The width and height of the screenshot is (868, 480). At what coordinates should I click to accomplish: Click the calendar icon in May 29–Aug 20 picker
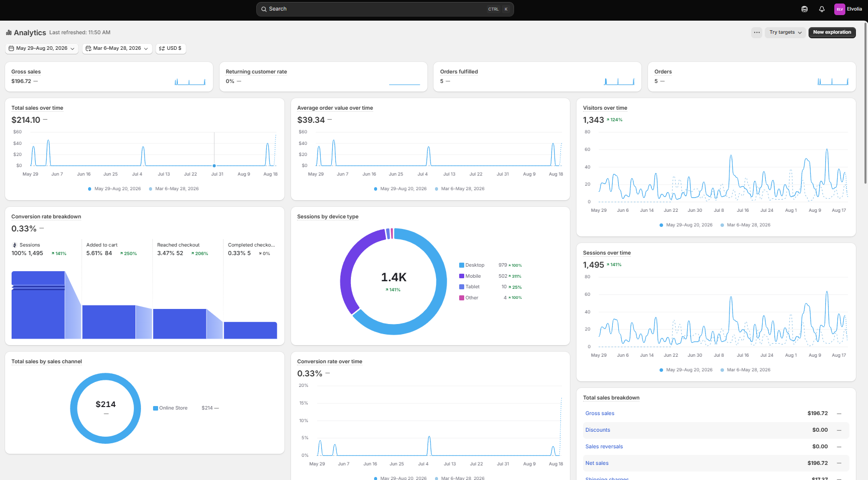(11, 48)
